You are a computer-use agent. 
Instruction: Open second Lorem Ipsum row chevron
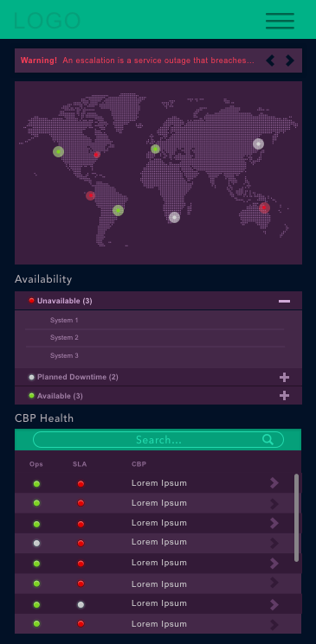click(274, 504)
